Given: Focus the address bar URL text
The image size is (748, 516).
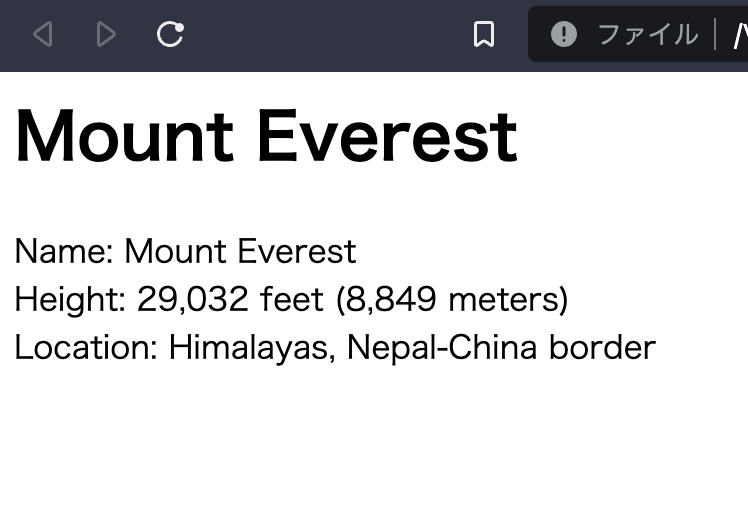Looking at the screenshot, I should (x=740, y=35).
